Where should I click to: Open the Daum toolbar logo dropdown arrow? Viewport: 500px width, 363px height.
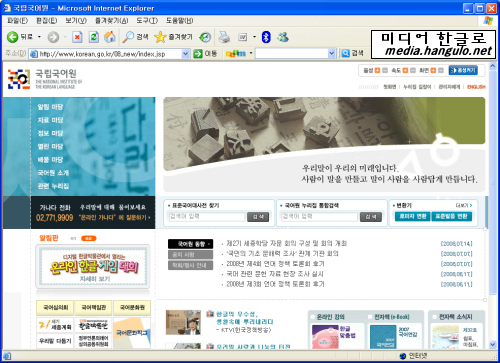point(251,53)
